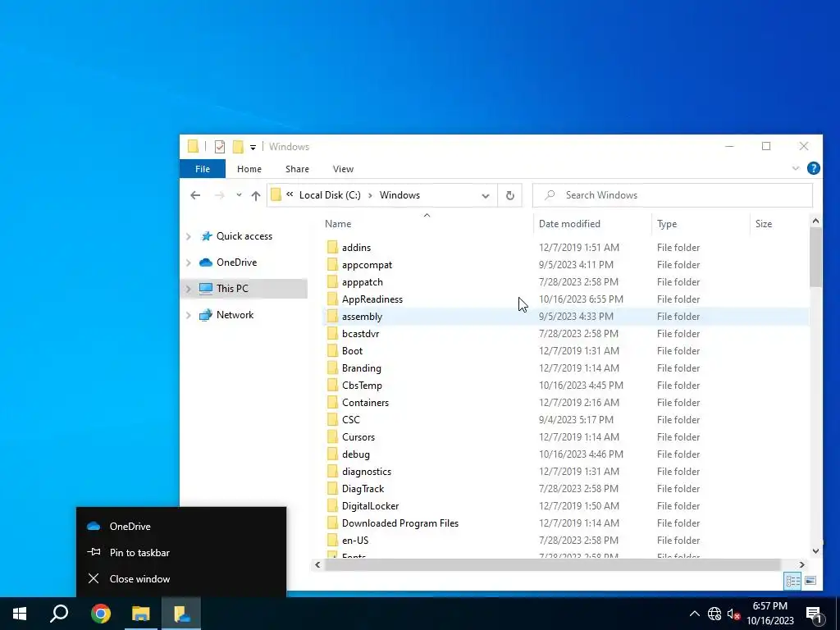Viewport: 840px width, 630px height.
Task: Click the vertical scrollbar thumb in file list
Action: click(815, 257)
